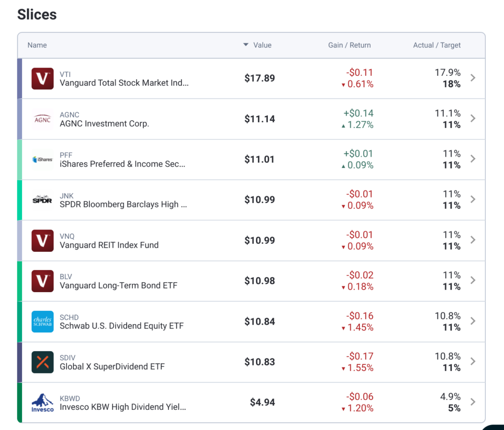
Task: Open Vanguard Long-Term Bond ETF name
Action: 118,286
